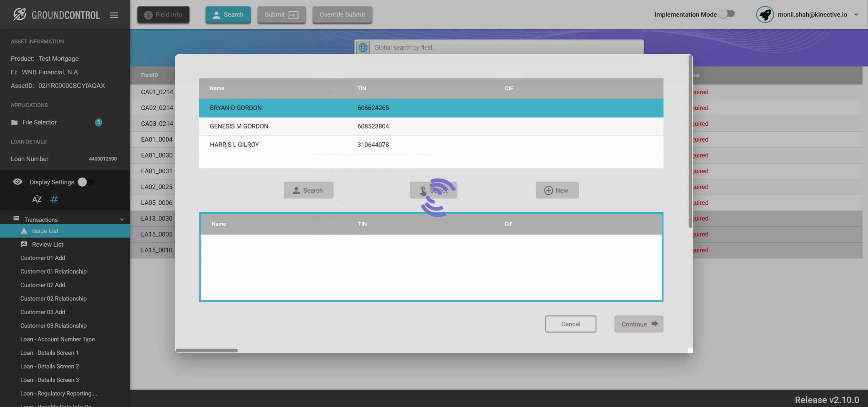868x407 pixels.
Task: Click the Cancel button in dialog
Action: 571,324
